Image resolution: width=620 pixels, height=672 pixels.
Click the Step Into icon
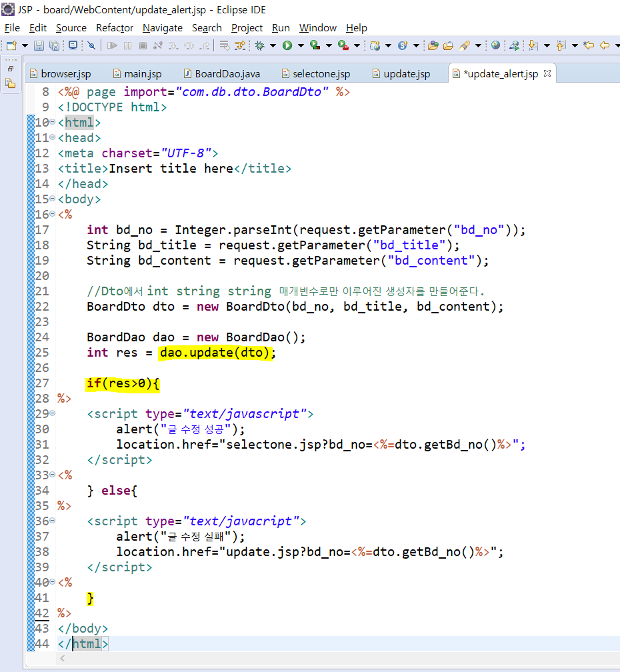tap(173, 45)
